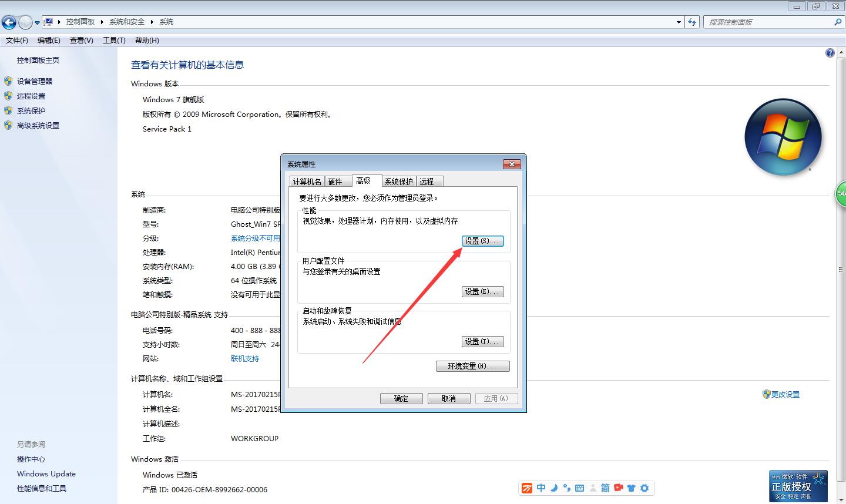Open the recent pages dropdown beside navigation arrows
The height and width of the screenshot is (504, 846).
pos(37,23)
